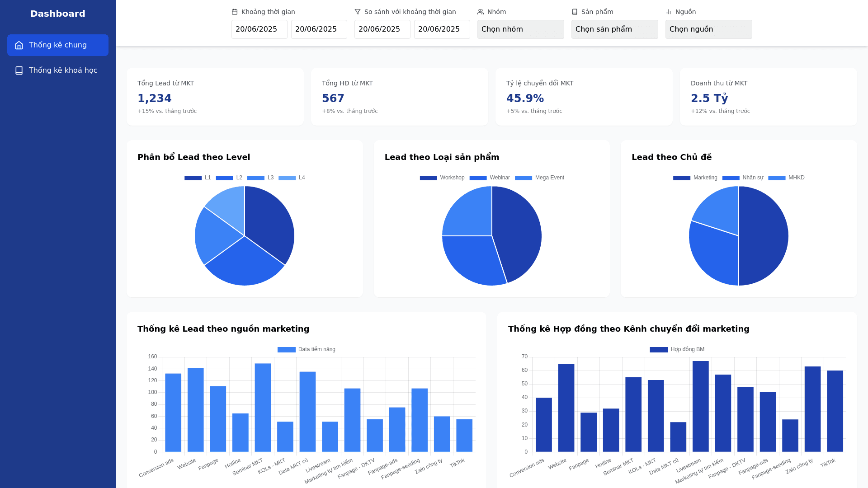Click the Hợp đồng BM legend color swatch
The image size is (868, 488).
coord(659,350)
